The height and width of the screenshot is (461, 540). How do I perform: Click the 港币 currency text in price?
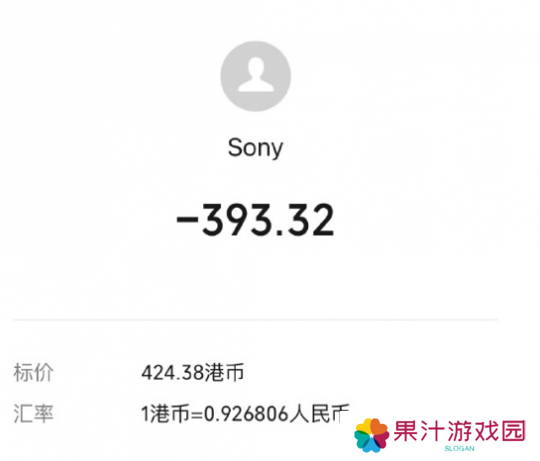point(224,373)
